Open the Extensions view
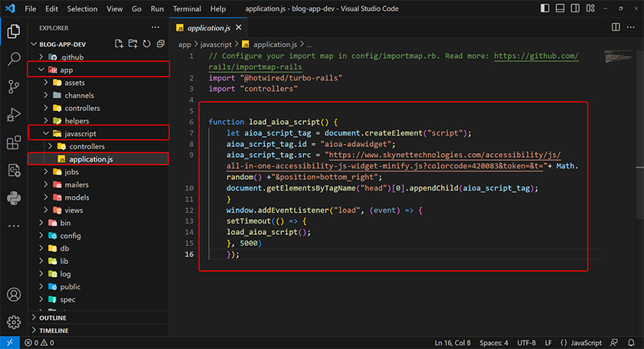644x349 pixels. point(14,142)
